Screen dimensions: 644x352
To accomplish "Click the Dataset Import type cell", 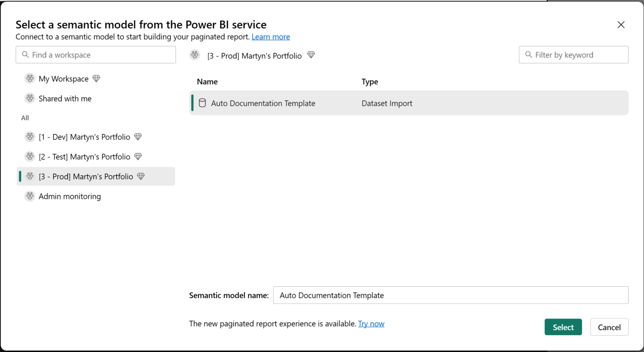I will [387, 103].
